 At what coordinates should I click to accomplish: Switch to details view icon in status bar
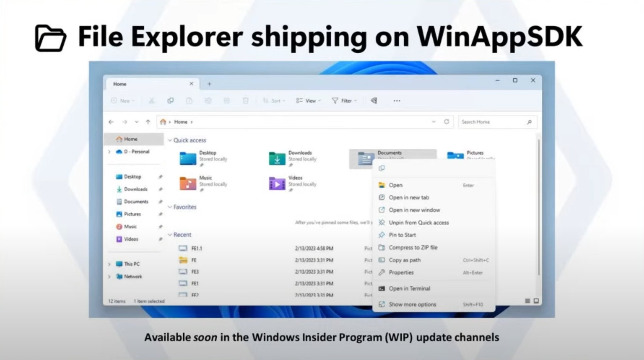coord(528,301)
